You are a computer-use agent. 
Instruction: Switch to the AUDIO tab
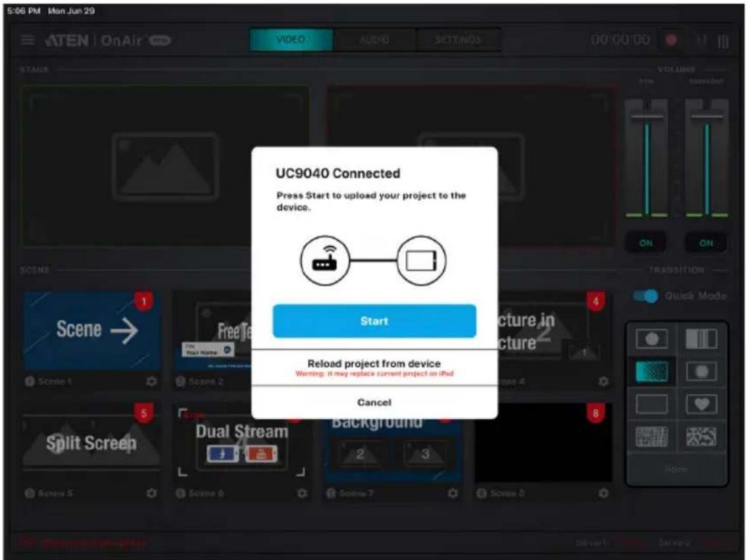(x=374, y=39)
